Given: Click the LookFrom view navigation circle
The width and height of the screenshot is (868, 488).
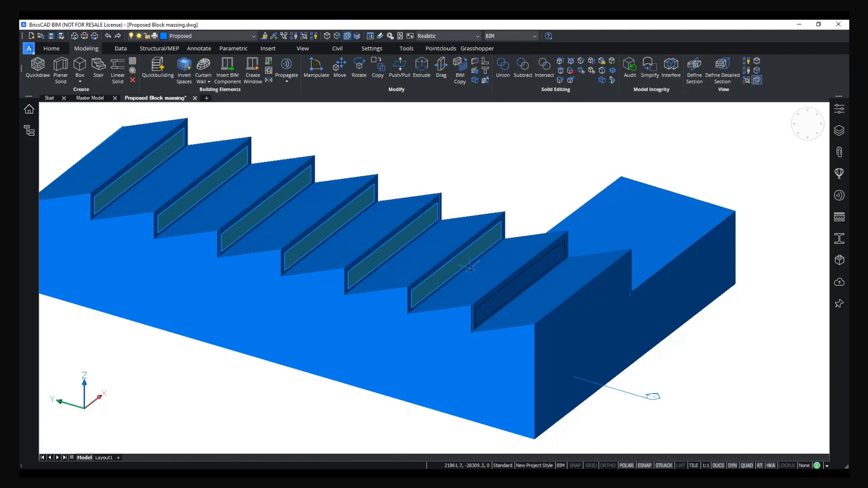Looking at the screenshot, I should pyautogui.click(x=807, y=124).
